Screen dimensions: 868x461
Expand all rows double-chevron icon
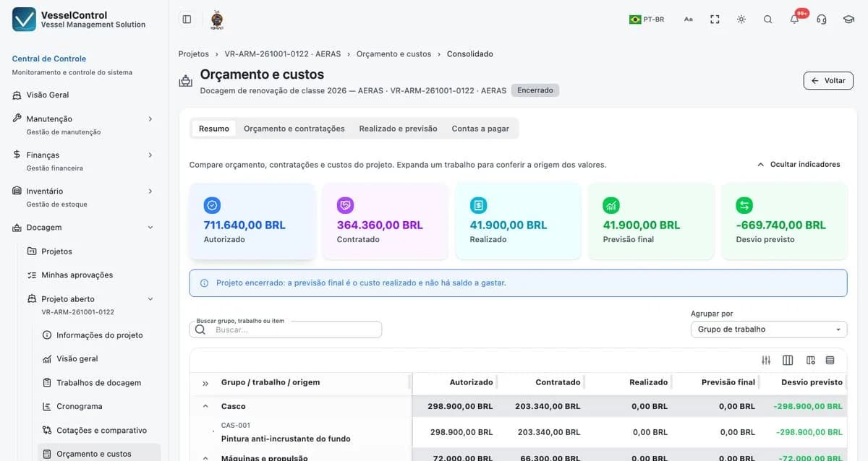pos(205,383)
